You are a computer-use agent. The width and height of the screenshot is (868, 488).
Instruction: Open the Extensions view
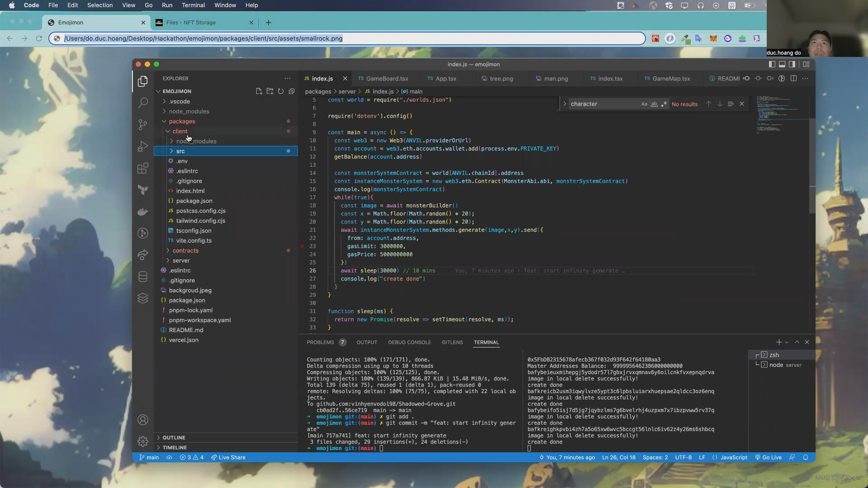143,168
